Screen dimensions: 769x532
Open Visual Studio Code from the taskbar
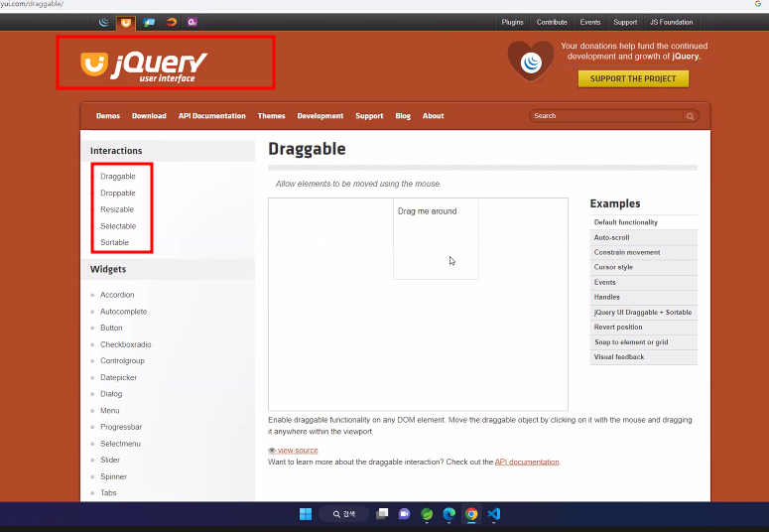coord(494,514)
